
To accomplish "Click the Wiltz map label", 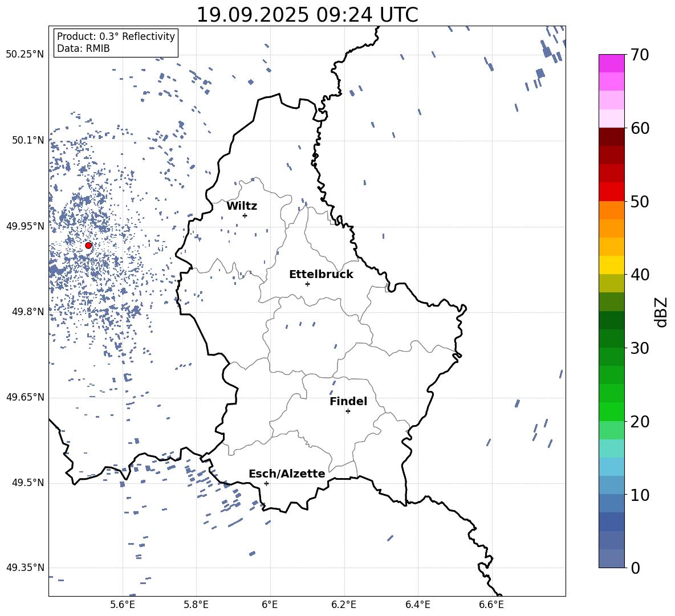I will pos(242,206).
